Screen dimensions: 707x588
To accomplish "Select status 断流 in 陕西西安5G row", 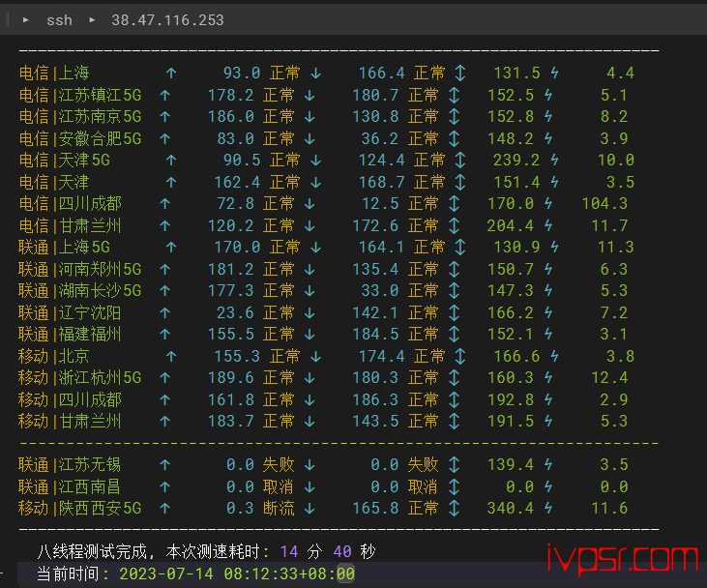I will (x=279, y=508).
